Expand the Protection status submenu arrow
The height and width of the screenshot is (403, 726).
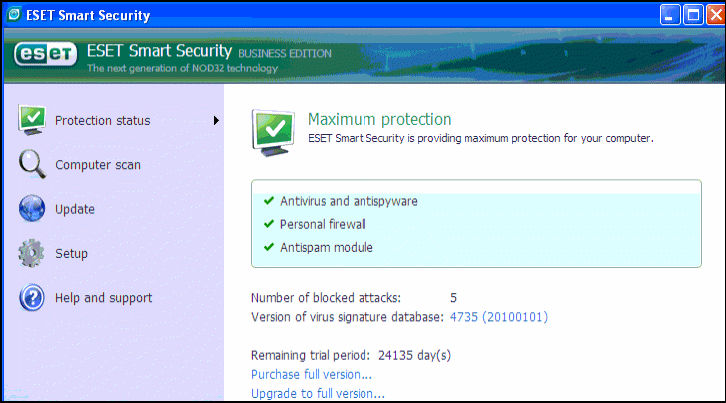(x=216, y=121)
